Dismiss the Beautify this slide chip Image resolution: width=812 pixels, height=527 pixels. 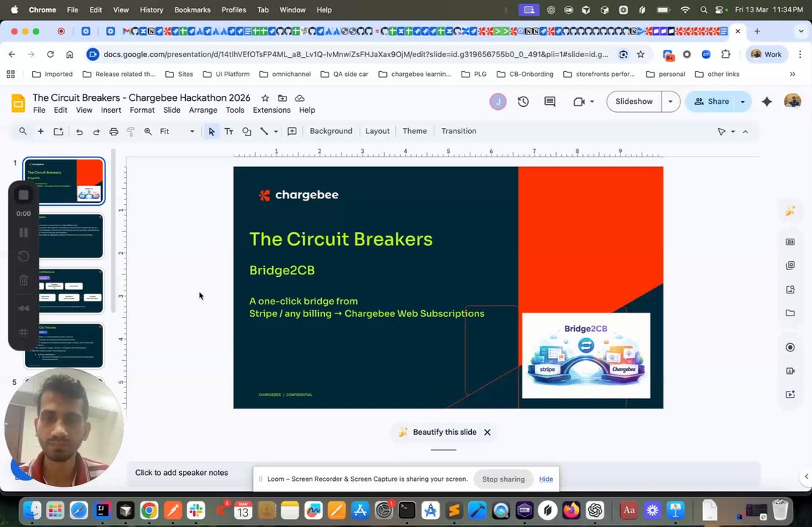point(487,432)
